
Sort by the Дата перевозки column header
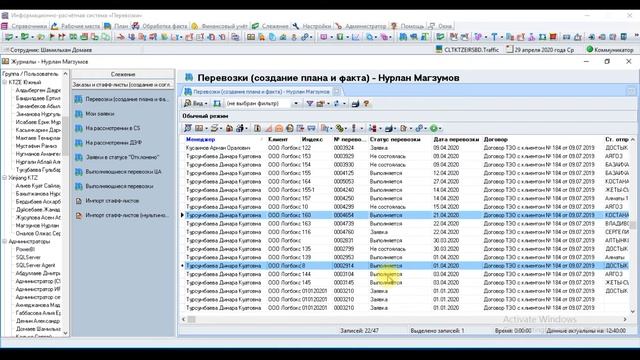click(x=456, y=139)
